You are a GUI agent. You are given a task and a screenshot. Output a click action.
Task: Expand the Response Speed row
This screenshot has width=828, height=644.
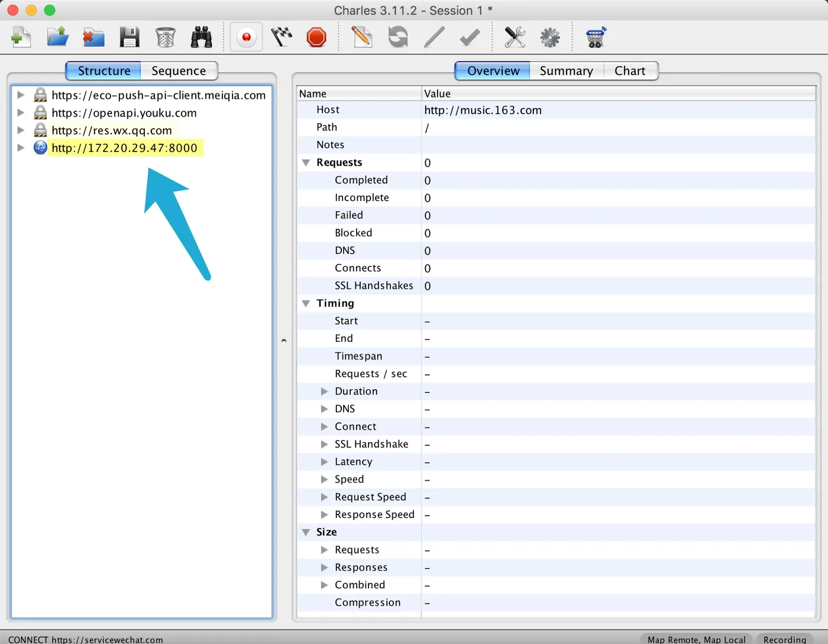tap(324, 514)
